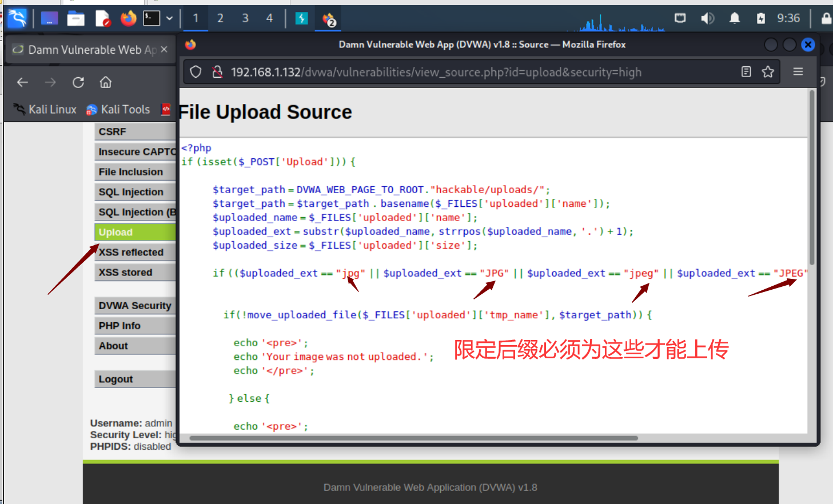833x504 pixels.
Task: Click the horizontal scrollbar of the source popup
Action: (x=413, y=438)
